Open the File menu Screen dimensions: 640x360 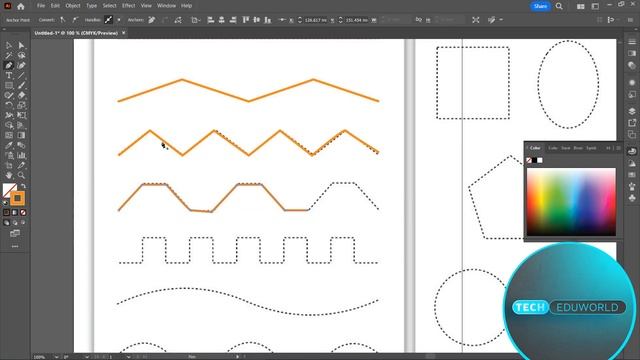click(x=41, y=6)
